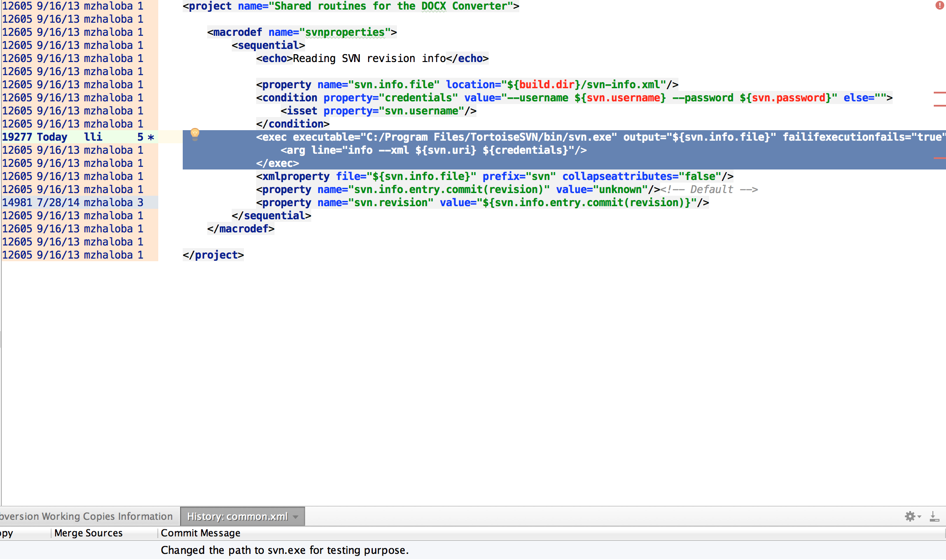Click the arg line info --xml line
Viewport: 946px width, 560px height.
(x=434, y=150)
